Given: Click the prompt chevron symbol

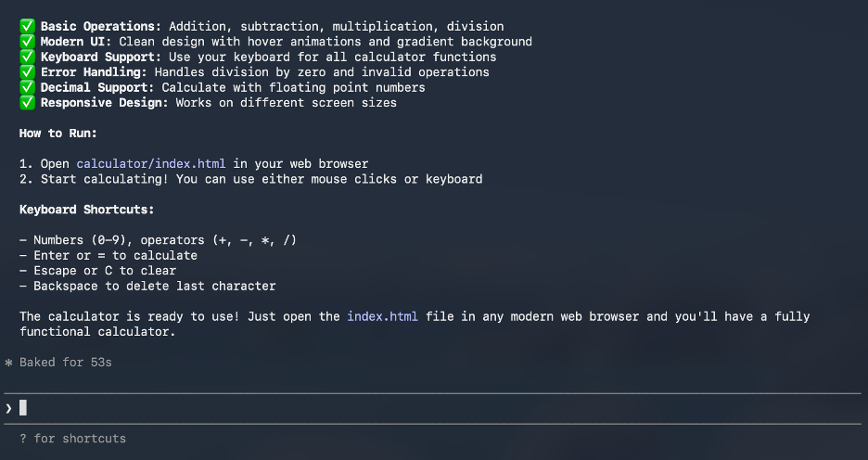Looking at the screenshot, I should (x=8, y=407).
